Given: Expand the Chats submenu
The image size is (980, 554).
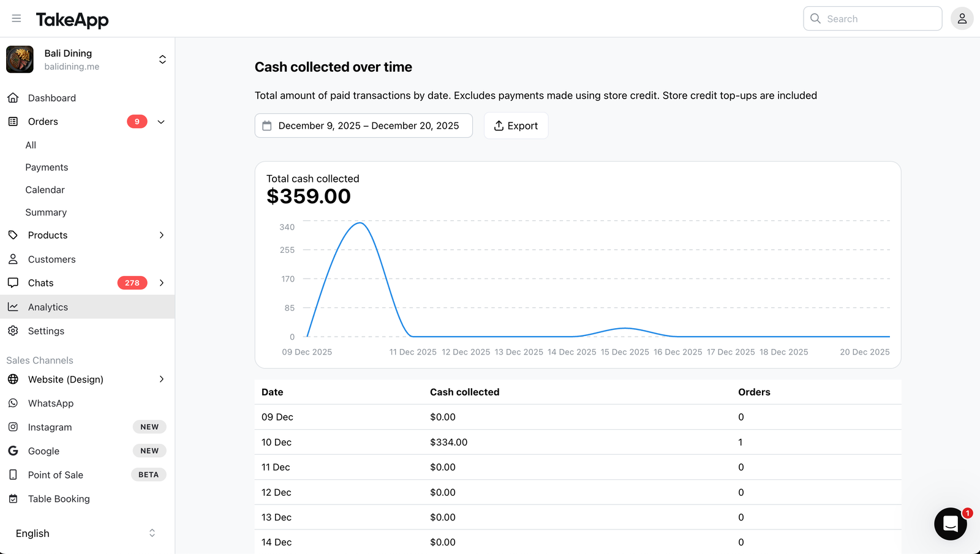Looking at the screenshot, I should pos(162,283).
